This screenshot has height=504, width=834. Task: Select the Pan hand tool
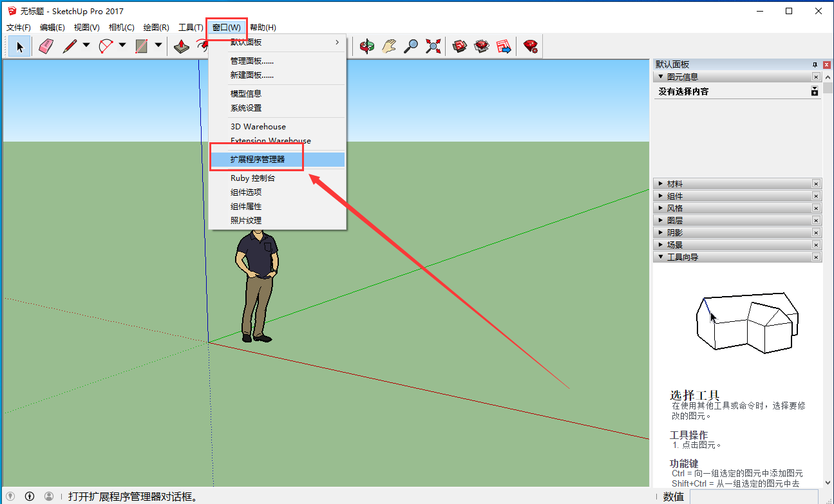(x=389, y=46)
